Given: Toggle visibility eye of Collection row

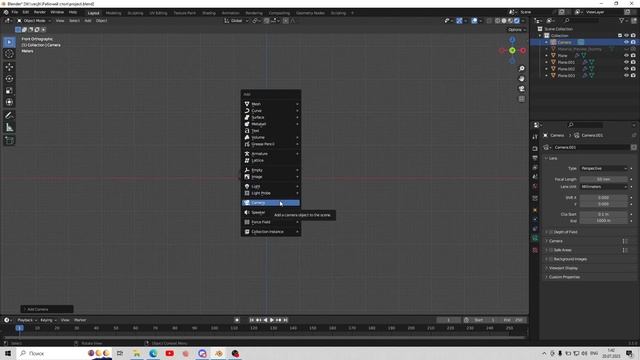Looking at the screenshot, I should (626, 36).
